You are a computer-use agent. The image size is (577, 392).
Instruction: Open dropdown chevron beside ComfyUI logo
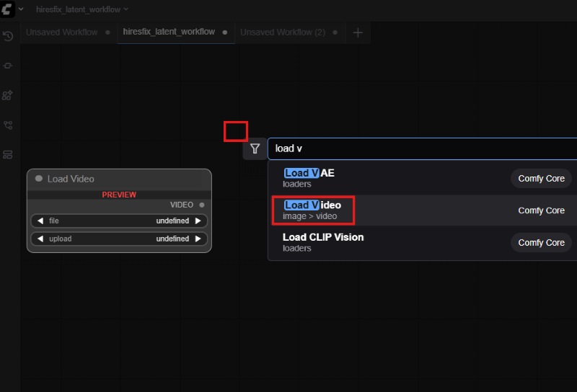[20, 9]
